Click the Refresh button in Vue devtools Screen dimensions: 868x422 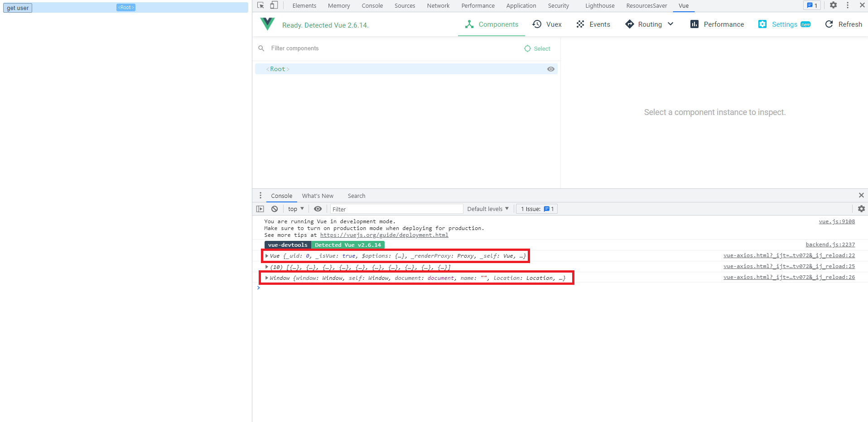point(844,24)
